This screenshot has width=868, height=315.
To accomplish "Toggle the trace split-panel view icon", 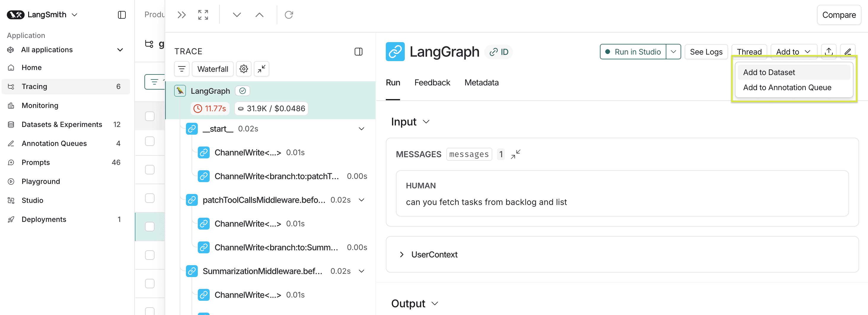I will (x=359, y=51).
